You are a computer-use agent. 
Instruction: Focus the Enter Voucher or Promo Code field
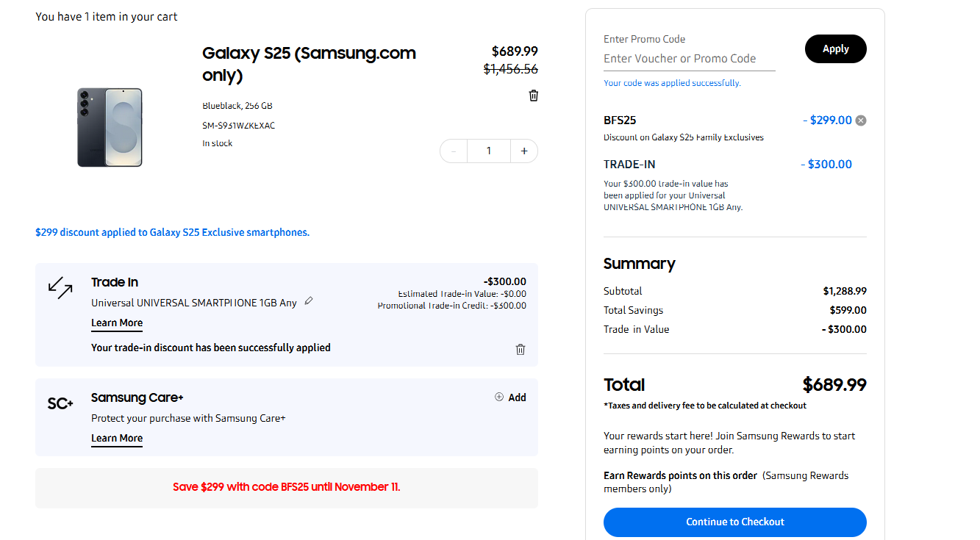(x=689, y=59)
